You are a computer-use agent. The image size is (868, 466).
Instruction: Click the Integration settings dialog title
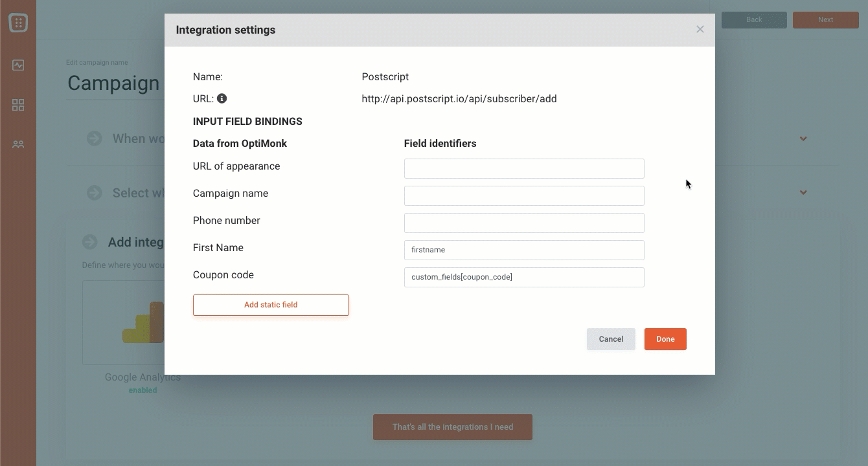225,30
